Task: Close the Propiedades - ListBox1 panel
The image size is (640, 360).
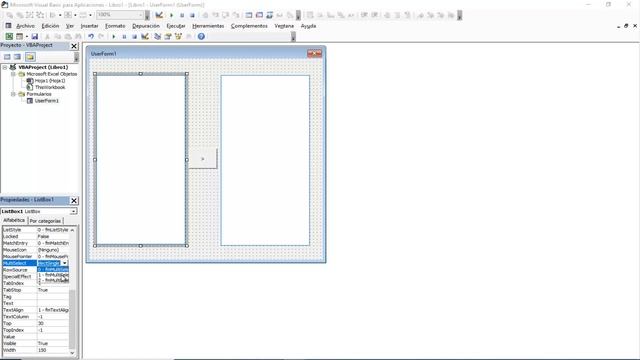Action: pyautogui.click(x=74, y=200)
